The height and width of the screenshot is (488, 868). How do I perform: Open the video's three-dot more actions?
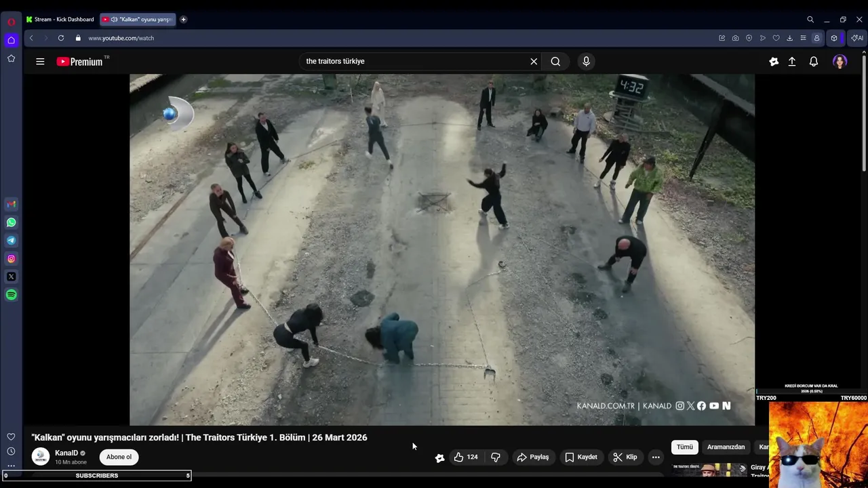(656, 457)
